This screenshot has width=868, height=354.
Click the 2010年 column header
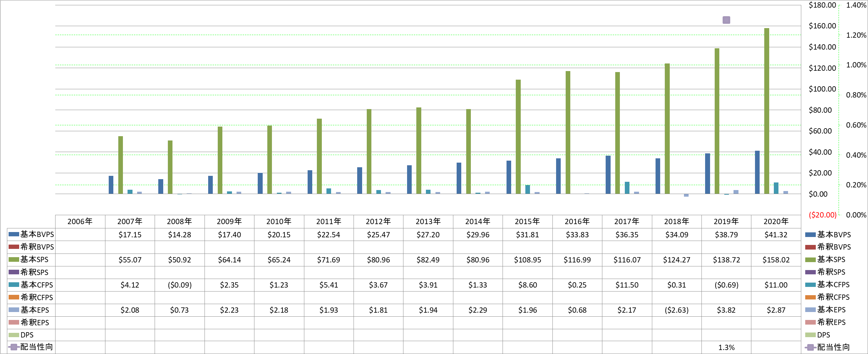click(279, 221)
